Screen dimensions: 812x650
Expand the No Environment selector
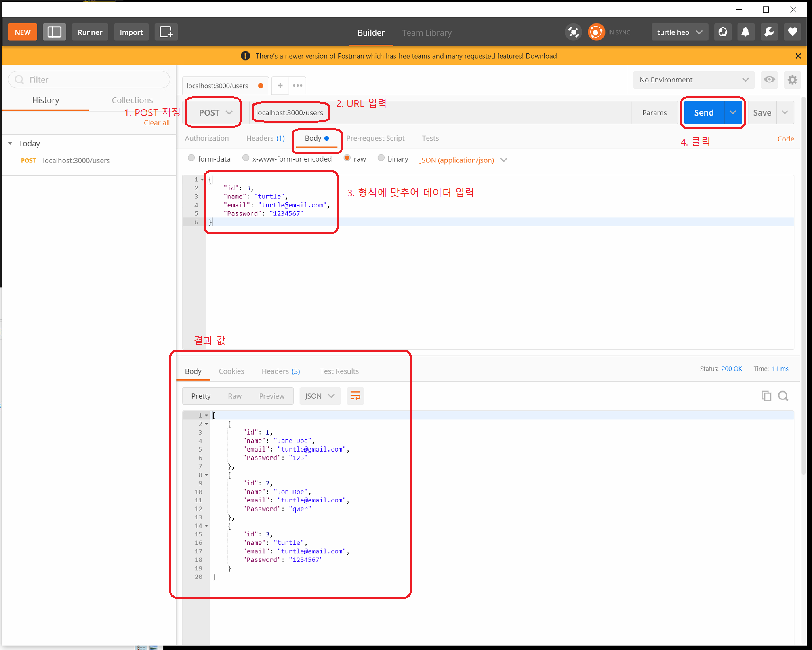tap(693, 80)
